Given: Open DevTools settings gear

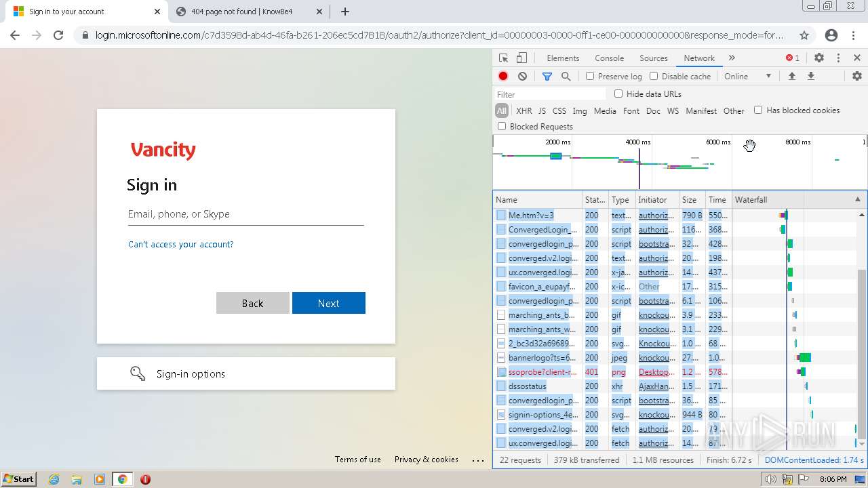Looking at the screenshot, I should tap(819, 58).
